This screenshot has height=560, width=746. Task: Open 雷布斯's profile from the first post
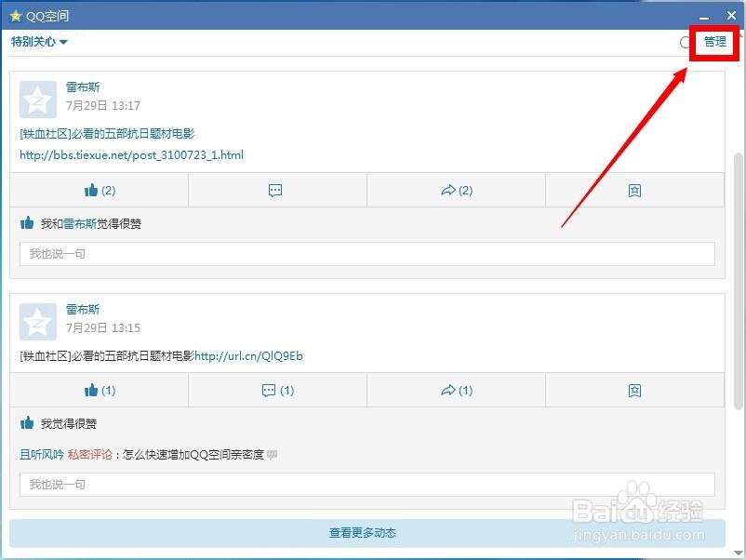[83, 87]
